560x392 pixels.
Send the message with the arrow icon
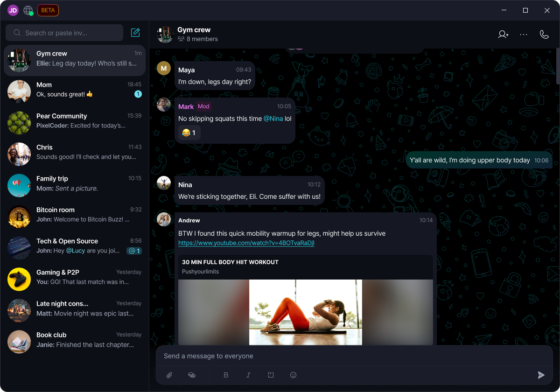[x=541, y=375]
